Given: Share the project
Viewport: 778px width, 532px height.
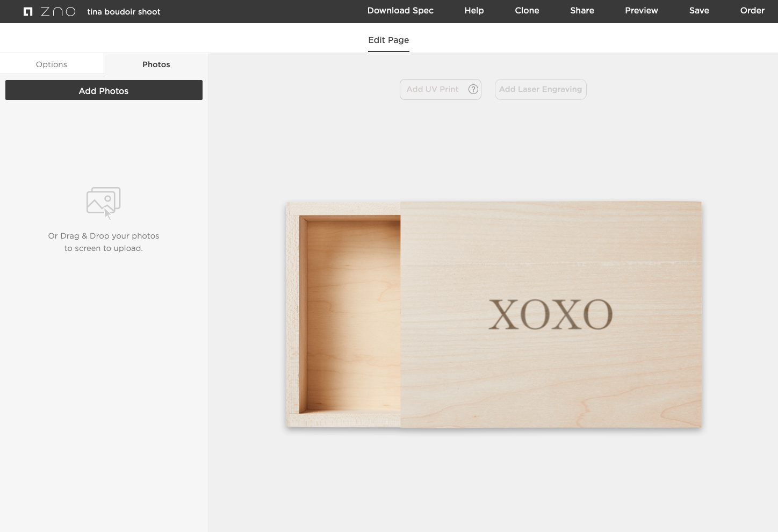Looking at the screenshot, I should pyautogui.click(x=582, y=11).
